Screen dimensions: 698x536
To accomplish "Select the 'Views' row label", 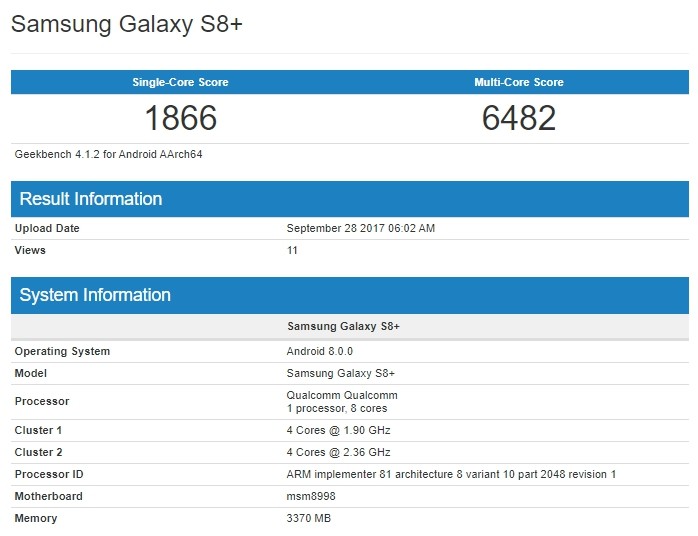I will (x=30, y=250).
